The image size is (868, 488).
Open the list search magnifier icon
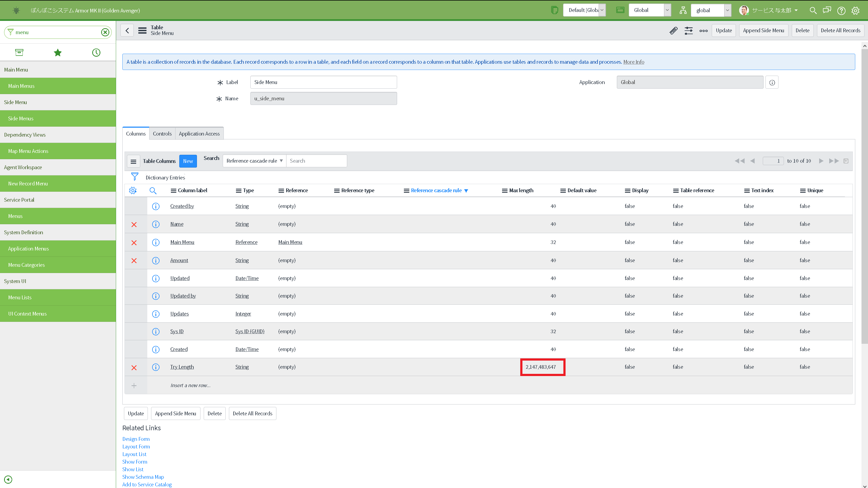pyautogui.click(x=153, y=190)
